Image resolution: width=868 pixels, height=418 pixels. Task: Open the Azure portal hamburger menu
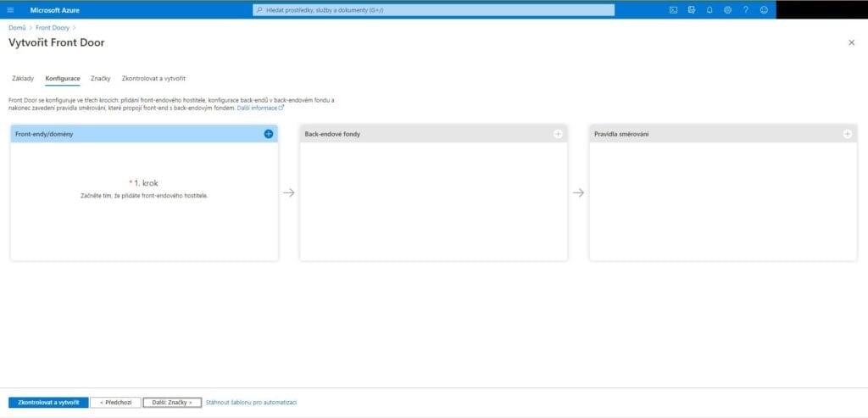click(10, 10)
